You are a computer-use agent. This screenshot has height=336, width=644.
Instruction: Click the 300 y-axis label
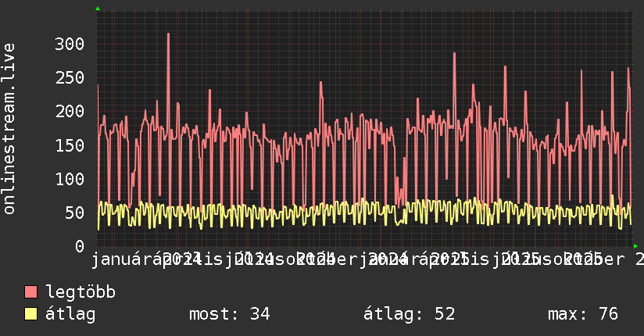tap(70, 44)
